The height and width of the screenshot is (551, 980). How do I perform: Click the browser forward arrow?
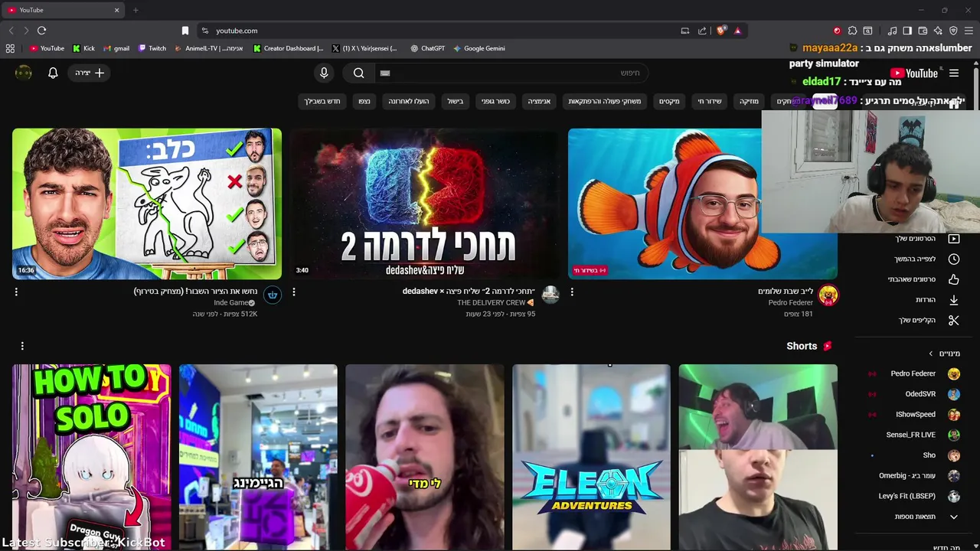point(26,31)
